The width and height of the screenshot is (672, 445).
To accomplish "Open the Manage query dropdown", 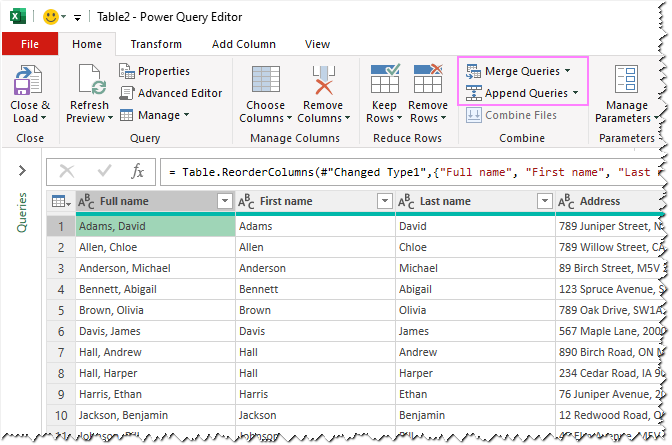I will (154, 115).
